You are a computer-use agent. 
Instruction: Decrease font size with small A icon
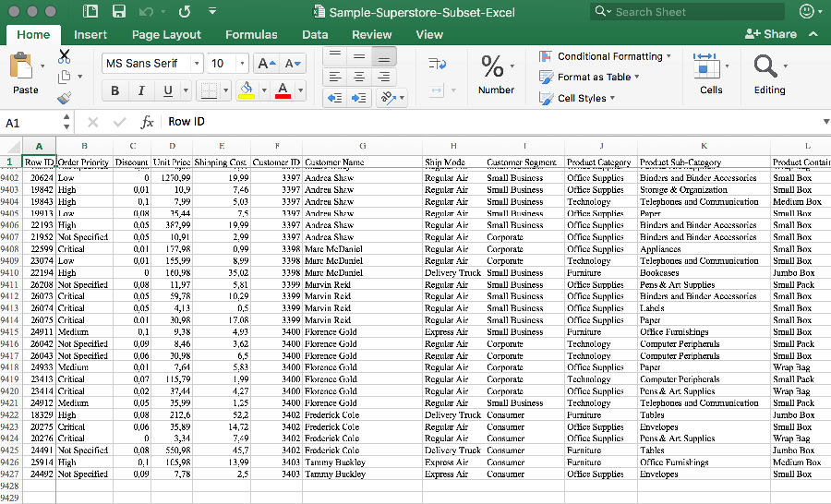tap(293, 64)
